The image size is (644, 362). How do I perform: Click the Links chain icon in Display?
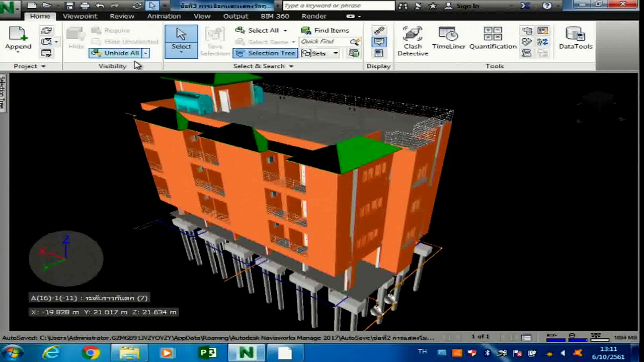click(x=379, y=31)
